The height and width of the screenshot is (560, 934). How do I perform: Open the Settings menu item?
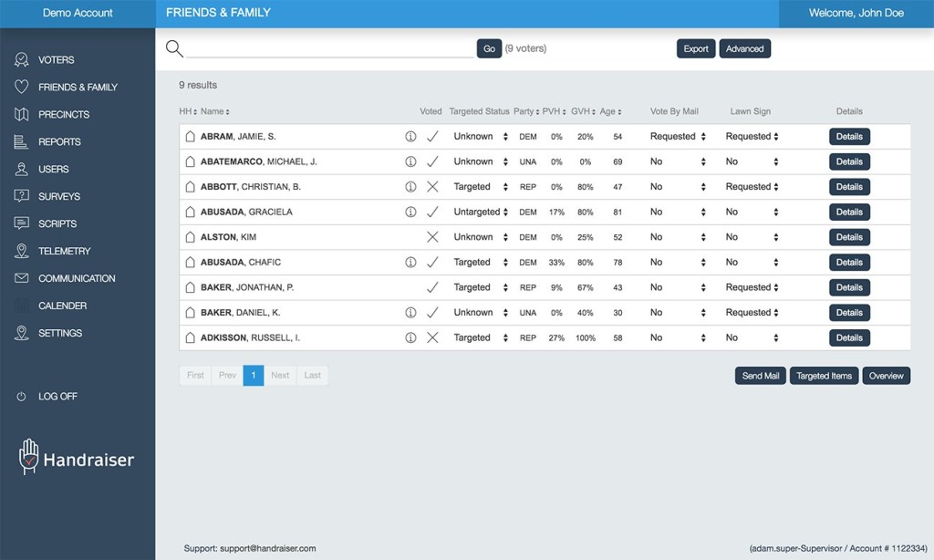pos(60,334)
